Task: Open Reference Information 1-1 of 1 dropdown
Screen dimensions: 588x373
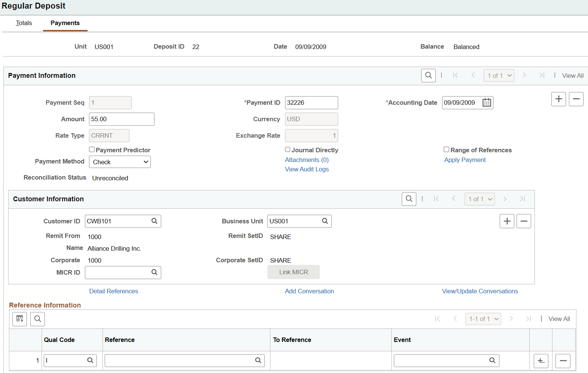Action: tap(483, 319)
